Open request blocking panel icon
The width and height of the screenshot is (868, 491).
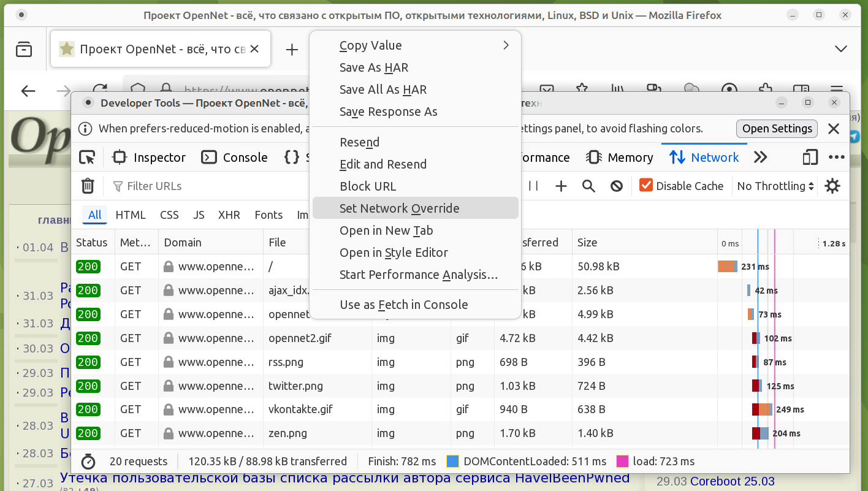tap(617, 186)
